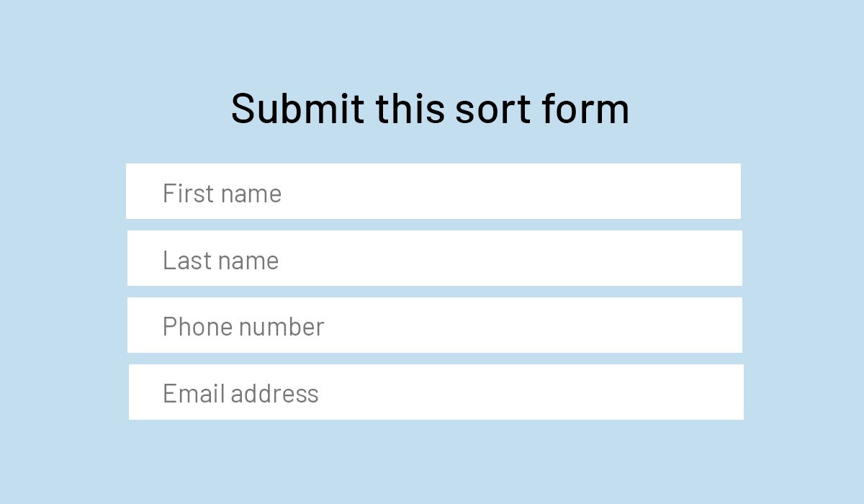Screen dimensions: 864x504
Task: Click the word 'First' in the top field
Action: (187, 193)
